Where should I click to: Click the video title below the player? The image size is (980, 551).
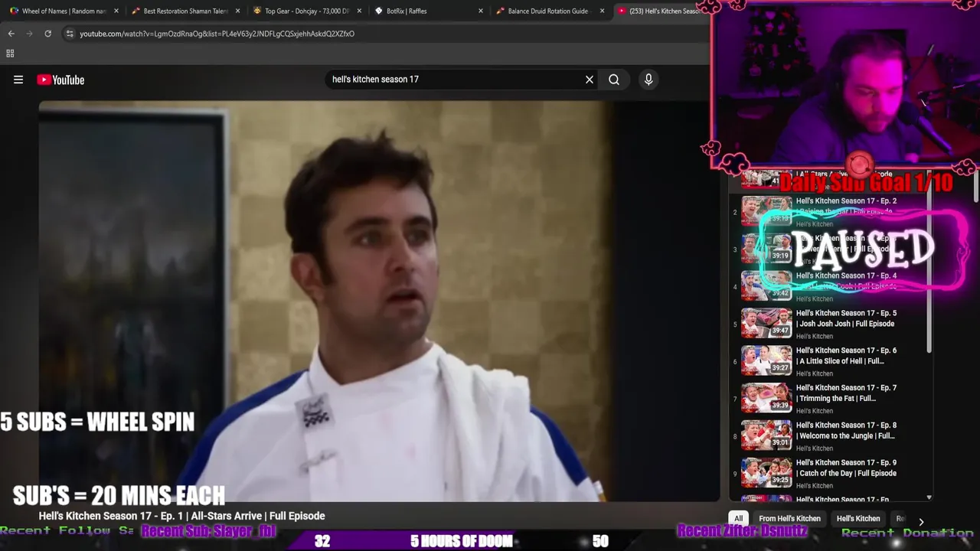[x=182, y=516]
